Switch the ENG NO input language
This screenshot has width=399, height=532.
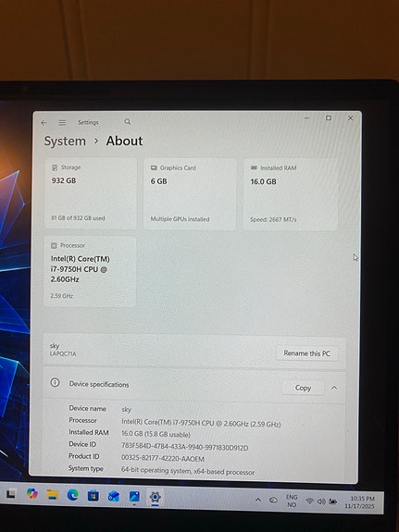[292, 501]
